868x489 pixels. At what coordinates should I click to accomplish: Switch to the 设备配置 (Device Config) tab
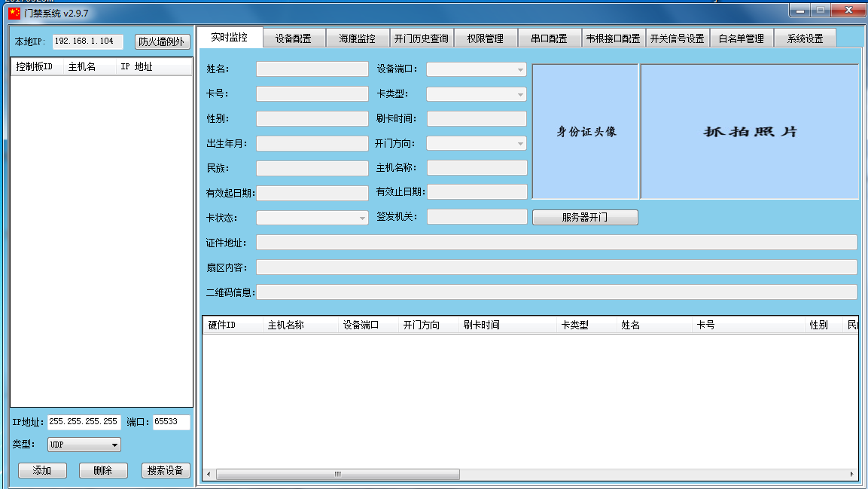294,37
